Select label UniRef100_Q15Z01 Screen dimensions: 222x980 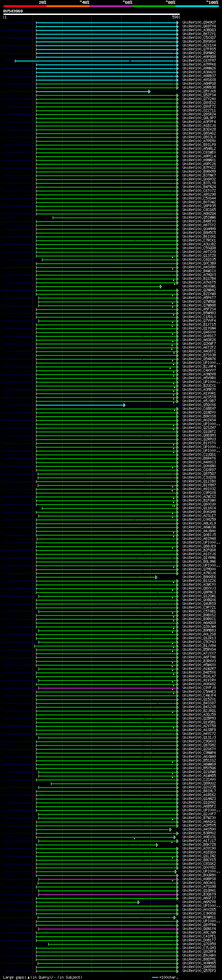pos(199,699)
